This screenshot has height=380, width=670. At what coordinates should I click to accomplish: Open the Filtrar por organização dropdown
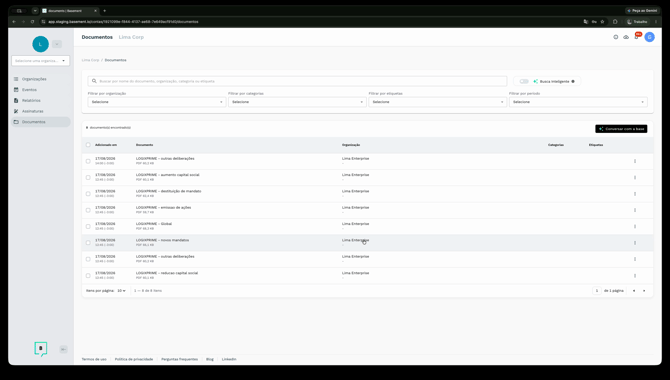(x=157, y=102)
